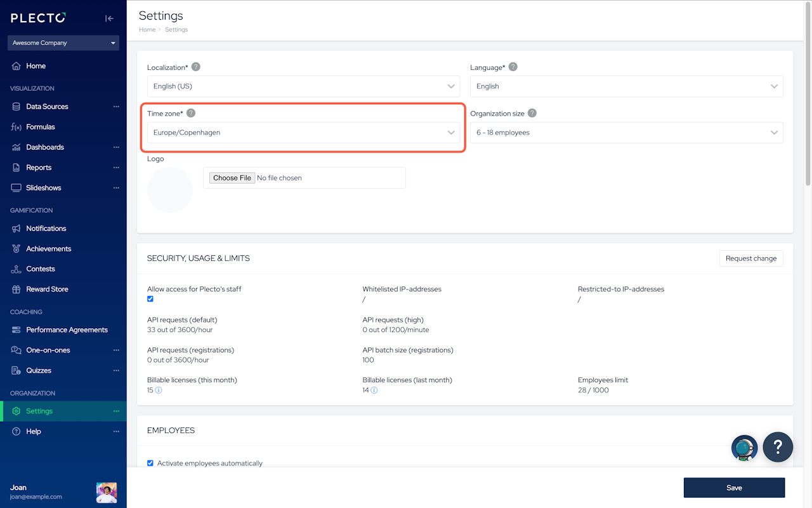
Task: Click the Time zone help icon
Action: coord(191,113)
